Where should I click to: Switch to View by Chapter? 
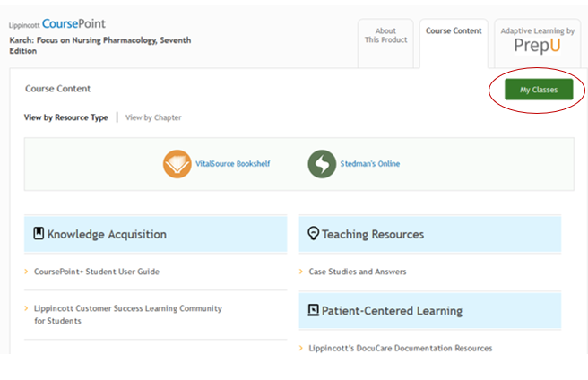[x=153, y=117]
